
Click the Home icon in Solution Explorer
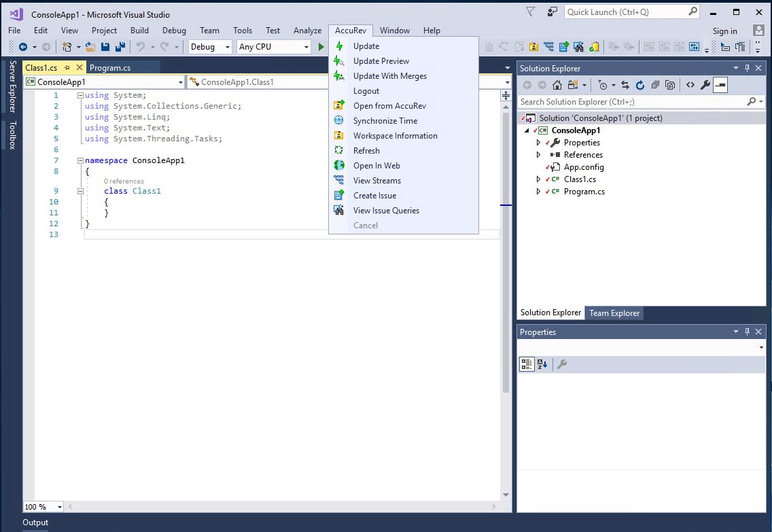557,85
